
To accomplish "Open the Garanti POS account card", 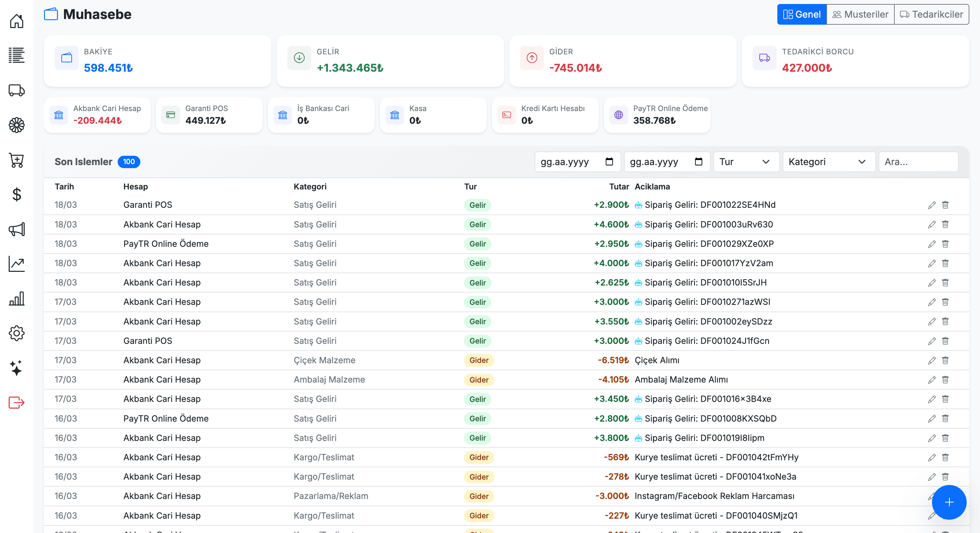I will point(209,115).
